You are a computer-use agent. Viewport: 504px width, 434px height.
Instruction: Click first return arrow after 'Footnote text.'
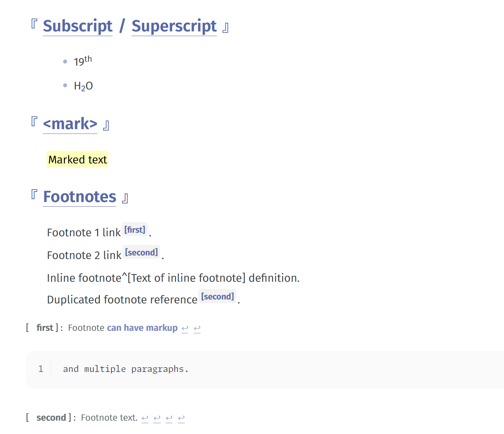point(145,418)
